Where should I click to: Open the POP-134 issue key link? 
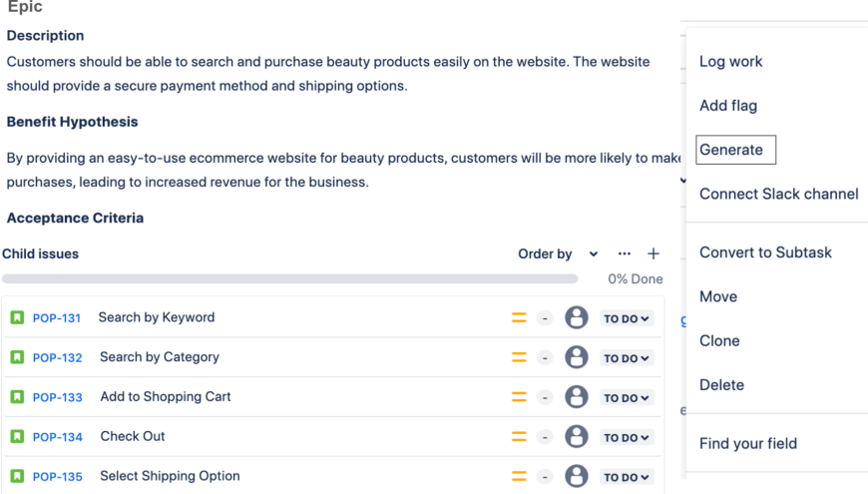[57, 437]
